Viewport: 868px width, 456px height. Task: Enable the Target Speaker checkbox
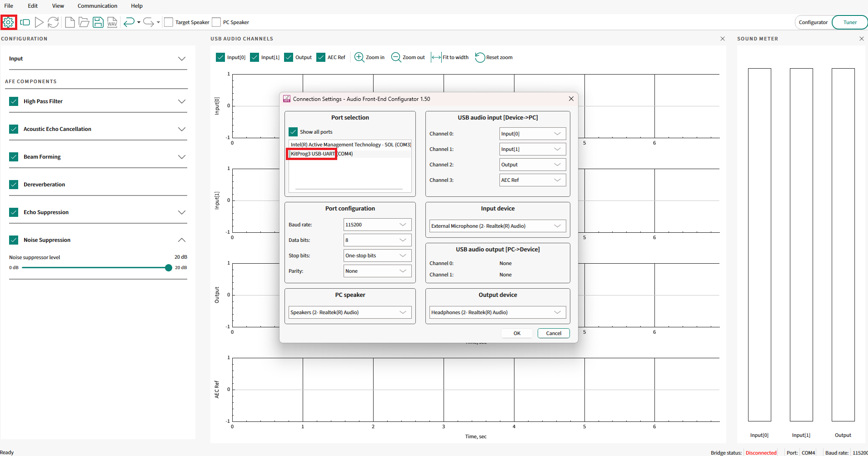(x=169, y=22)
